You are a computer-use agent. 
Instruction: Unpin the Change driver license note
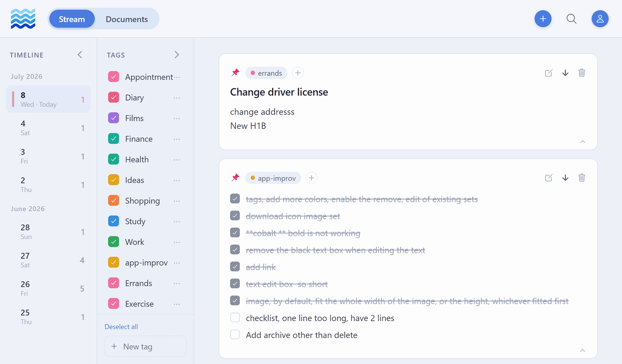236,73
